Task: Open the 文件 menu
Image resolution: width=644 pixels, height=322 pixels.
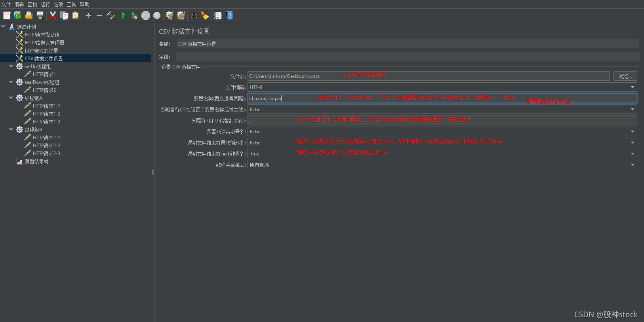Action: [x=6, y=4]
